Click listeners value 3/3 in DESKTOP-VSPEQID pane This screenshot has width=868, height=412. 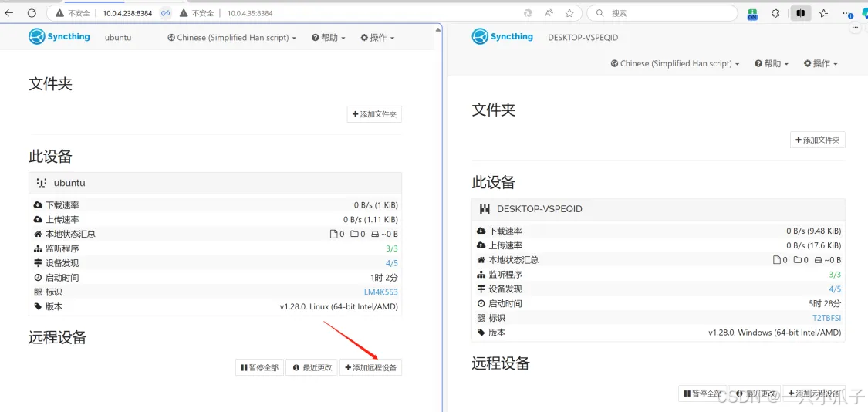[835, 275]
